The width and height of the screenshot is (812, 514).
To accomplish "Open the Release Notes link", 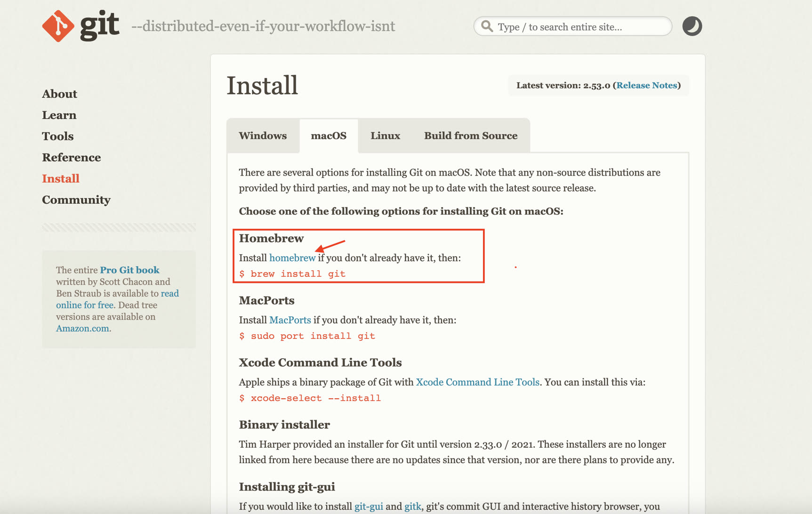I will coord(647,85).
